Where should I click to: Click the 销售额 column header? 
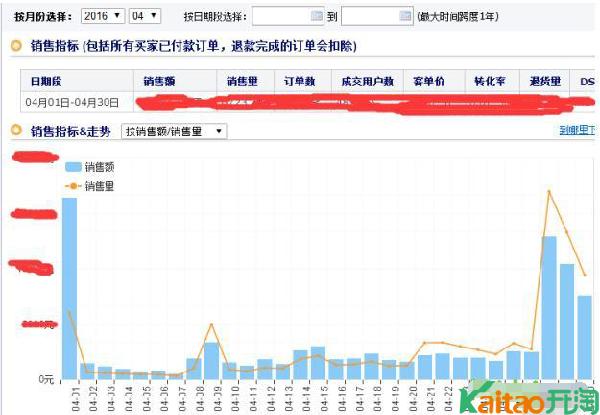(x=160, y=81)
